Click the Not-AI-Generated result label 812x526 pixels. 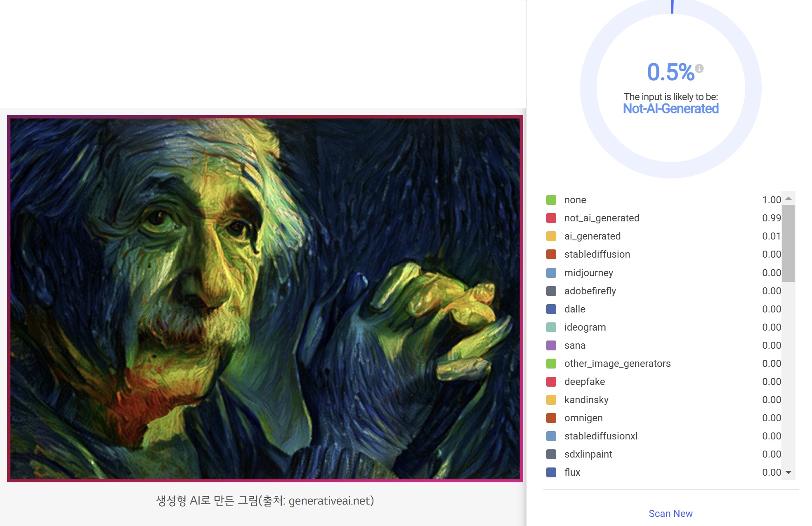click(x=670, y=109)
